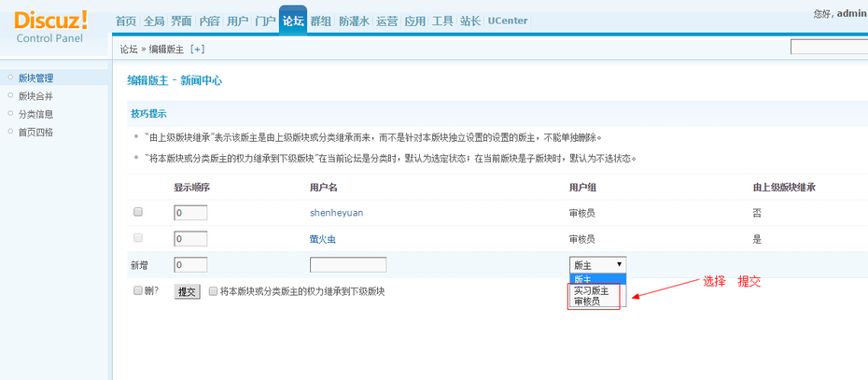Open the shenheyuan user link
Viewport: 868px width, 380px height.
click(337, 213)
